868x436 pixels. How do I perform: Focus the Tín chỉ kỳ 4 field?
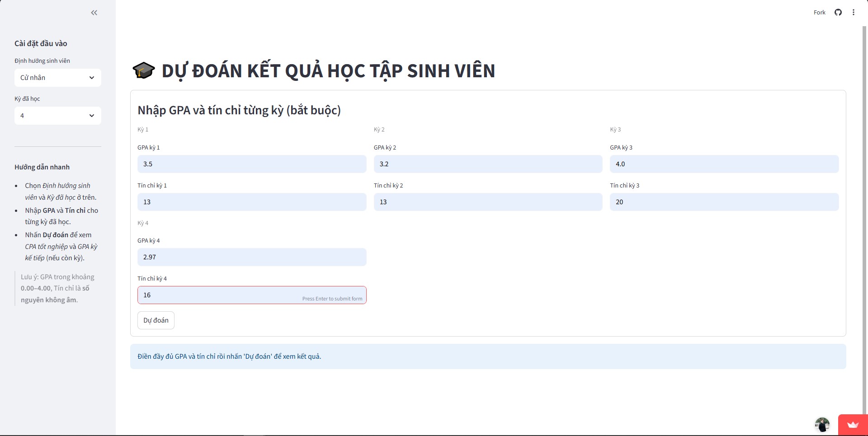pos(252,295)
